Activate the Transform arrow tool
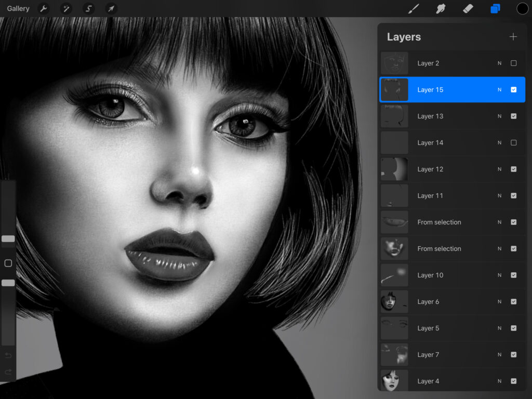Screen dimensions: 532x399 click(111, 8)
